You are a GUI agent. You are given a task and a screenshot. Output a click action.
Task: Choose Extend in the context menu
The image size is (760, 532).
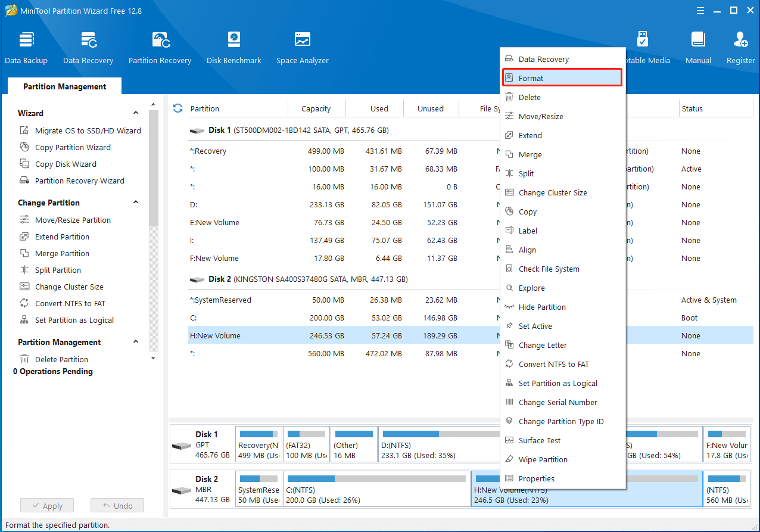point(562,135)
